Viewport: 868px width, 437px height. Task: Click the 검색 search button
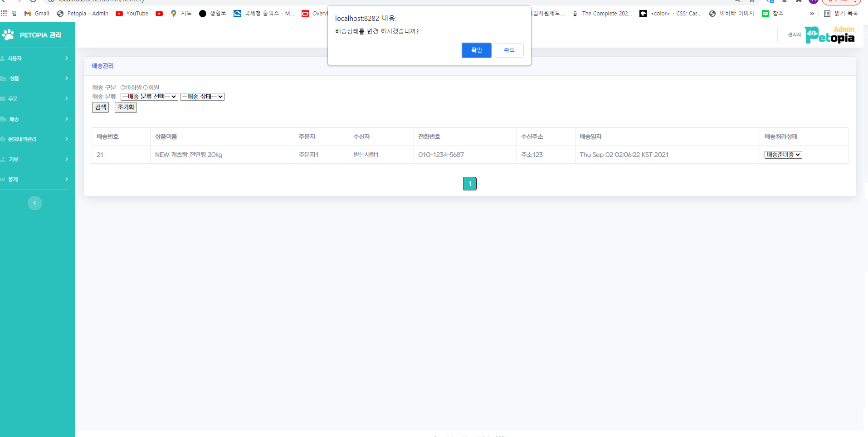coord(100,107)
